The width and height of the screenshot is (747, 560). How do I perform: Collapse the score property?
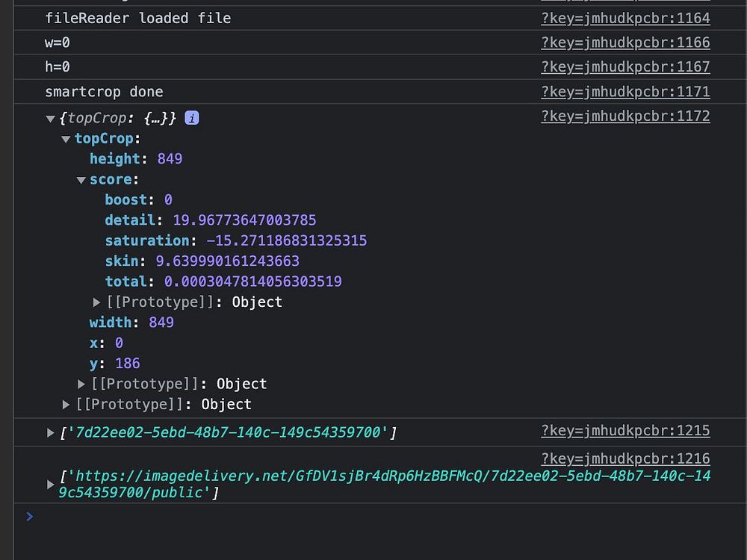(81, 180)
